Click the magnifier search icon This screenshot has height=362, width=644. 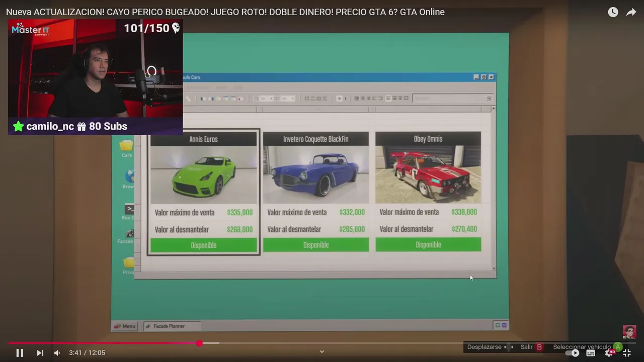tap(489, 99)
